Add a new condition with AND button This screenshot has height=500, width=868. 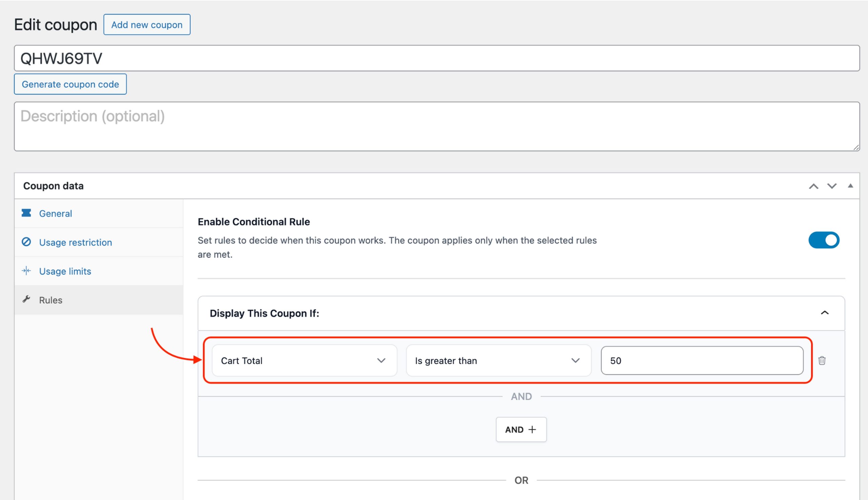[521, 429]
